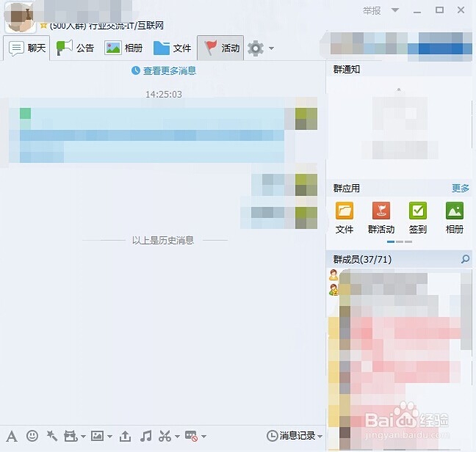Expand the send picture dropdown arrow
This screenshot has height=452, width=476.
[x=109, y=437]
